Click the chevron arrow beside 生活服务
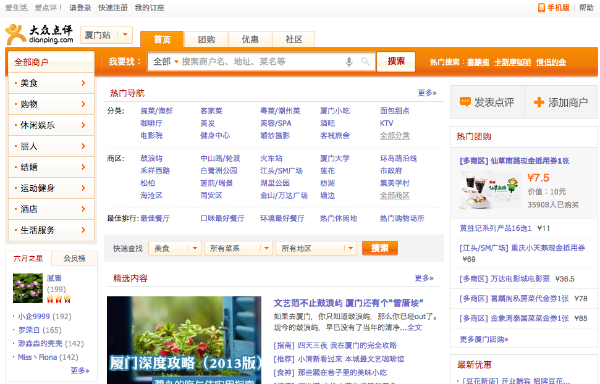The image size is (600, 384). click(83, 230)
